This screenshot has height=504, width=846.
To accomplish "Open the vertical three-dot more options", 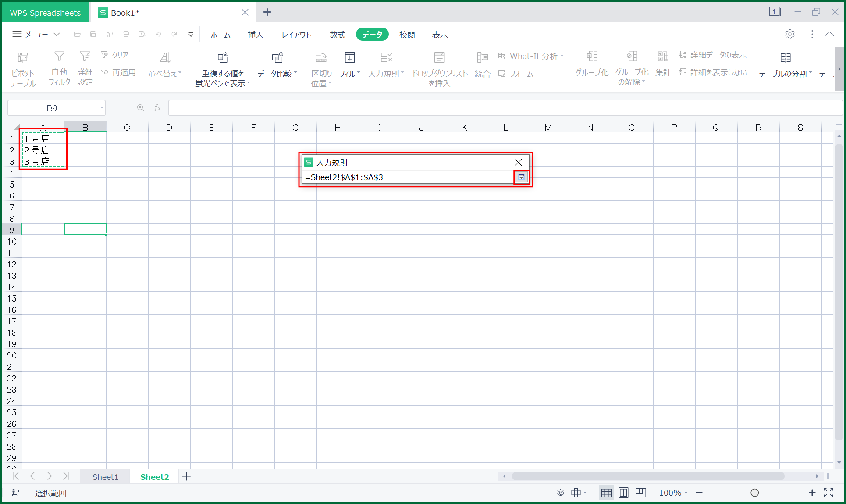I will [812, 34].
